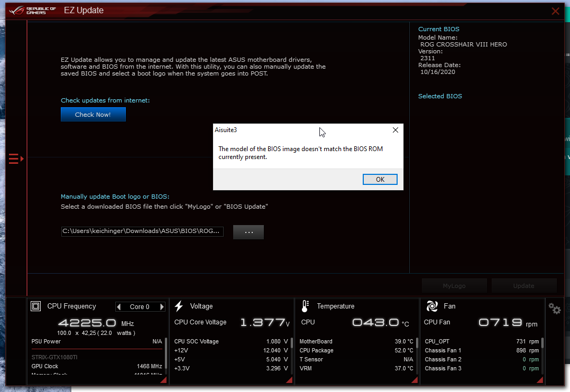Select the PSU Power row

[97, 341]
